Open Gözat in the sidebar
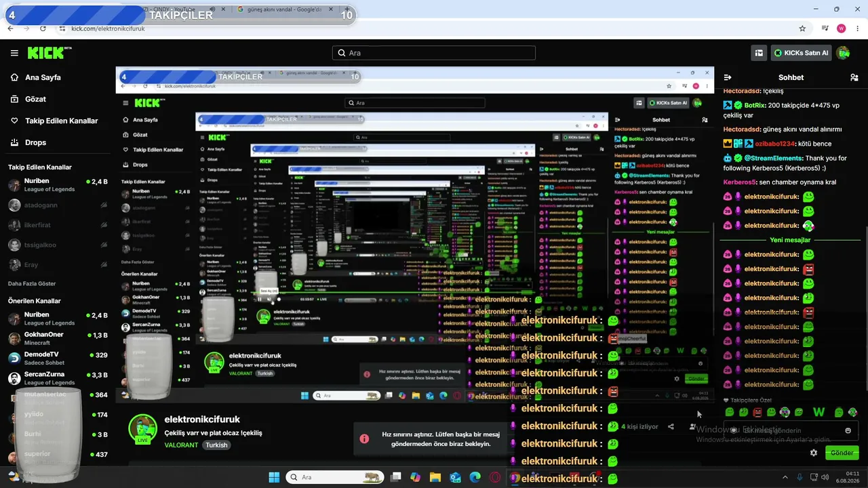 tap(35, 99)
